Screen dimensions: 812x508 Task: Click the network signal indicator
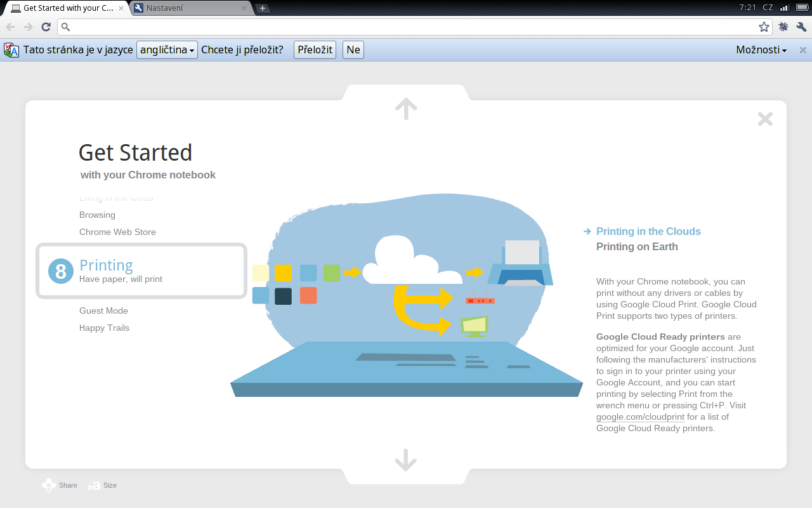pyautogui.click(x=785, y=8)
